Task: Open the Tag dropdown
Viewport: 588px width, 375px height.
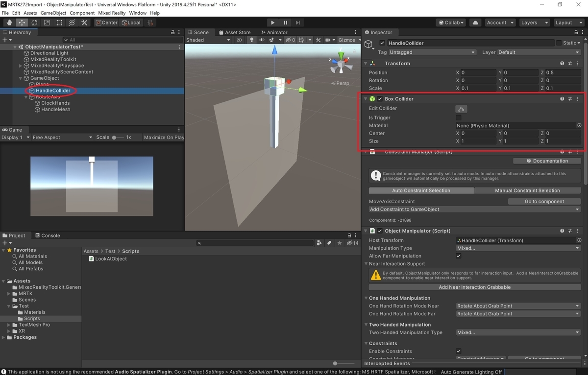Action: click(x=432, y=52)
